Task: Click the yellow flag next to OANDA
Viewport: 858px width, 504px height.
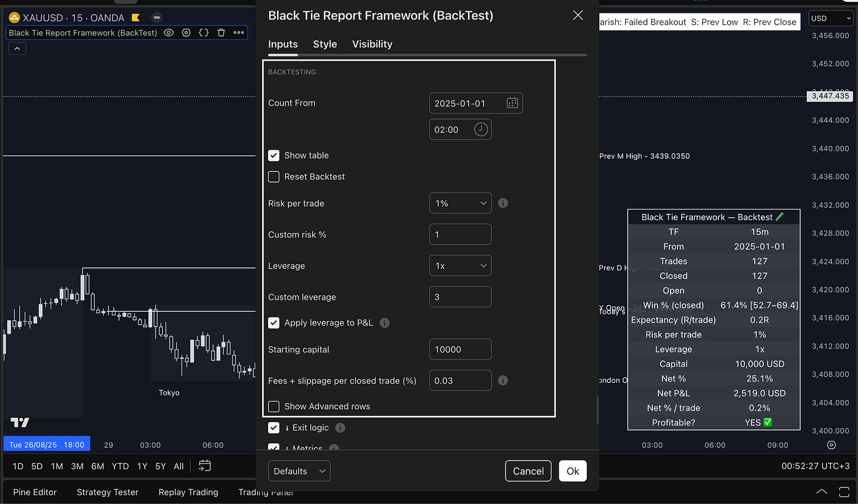Action: (x=136, y=18)
